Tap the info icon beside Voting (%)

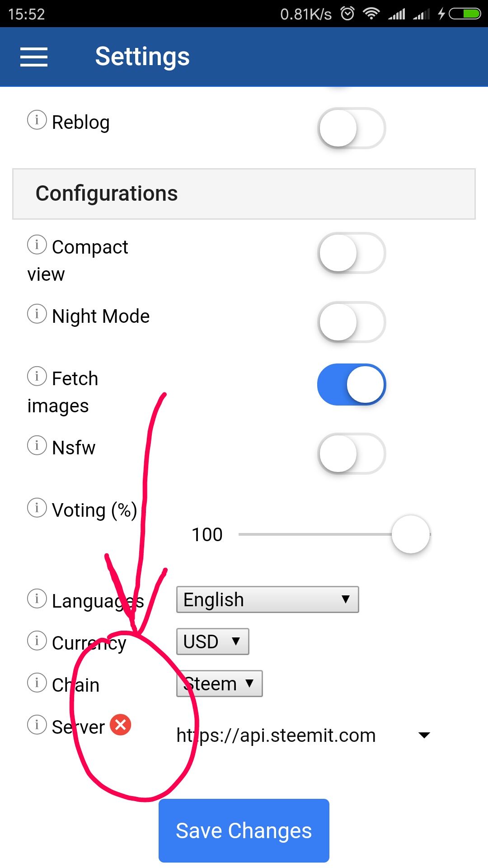37,508
